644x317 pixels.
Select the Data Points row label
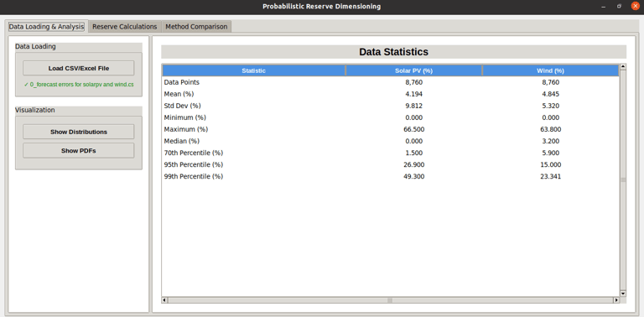[x=181, y=82]
